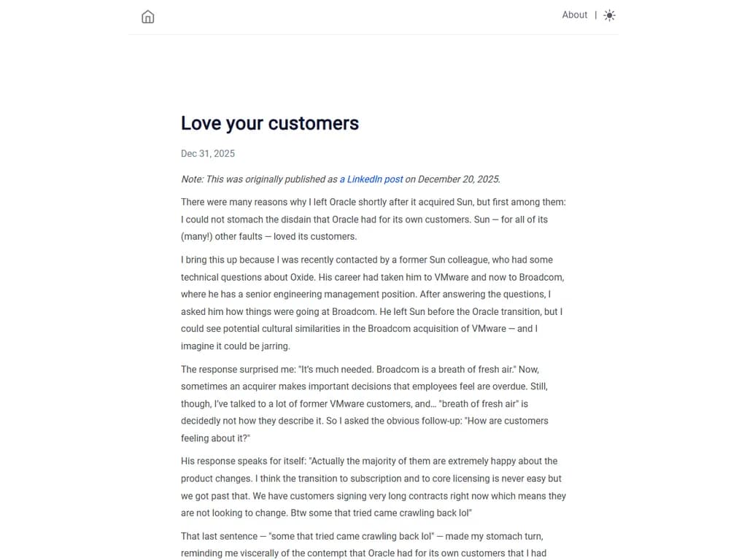Image resolution: width=747 pixels, height=560 pixels.
Task: Click the blue LinkedIn post hyperlink text
Action: click(x=371, y=179)
